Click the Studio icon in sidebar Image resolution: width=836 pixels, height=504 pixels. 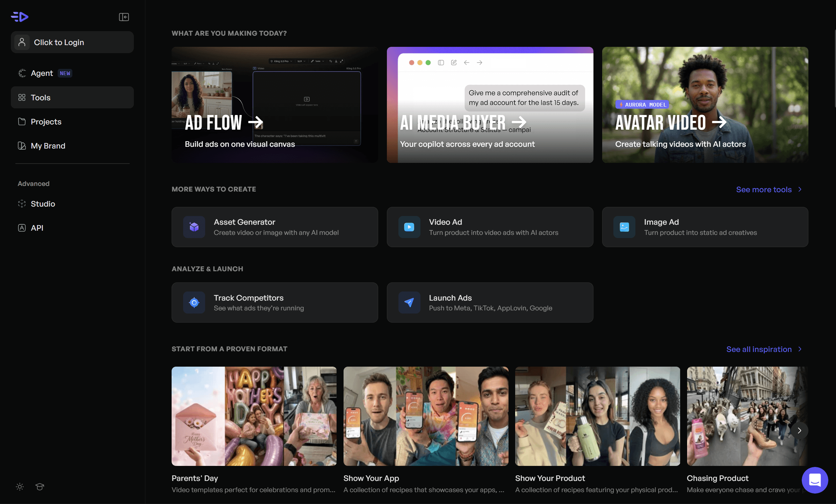pos(22,204)
